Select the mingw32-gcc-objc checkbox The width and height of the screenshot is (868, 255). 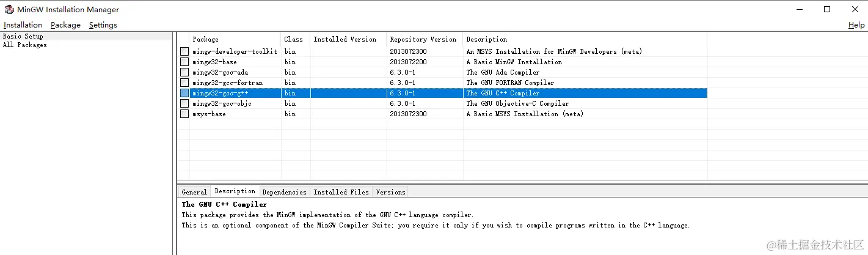click(x=184, y=103)
